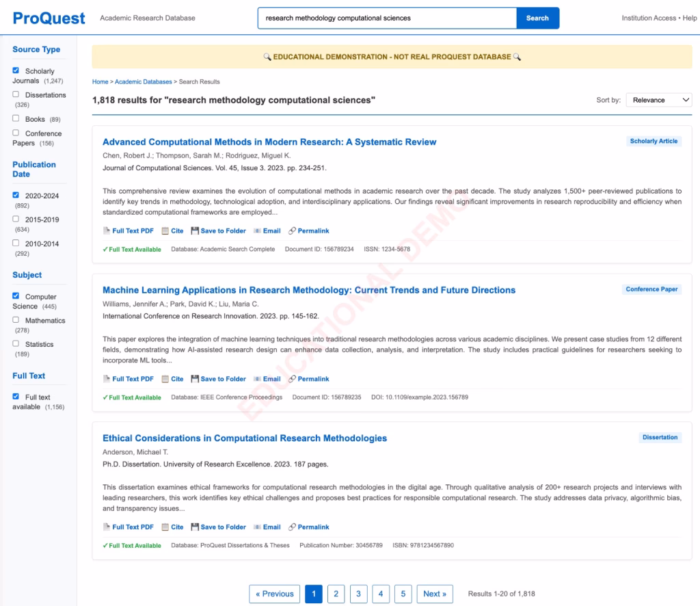Viewport: 700px width, 606px height.
Task: Open the Ethical Considerations in Computational Research title
Action: click(245, 438)
